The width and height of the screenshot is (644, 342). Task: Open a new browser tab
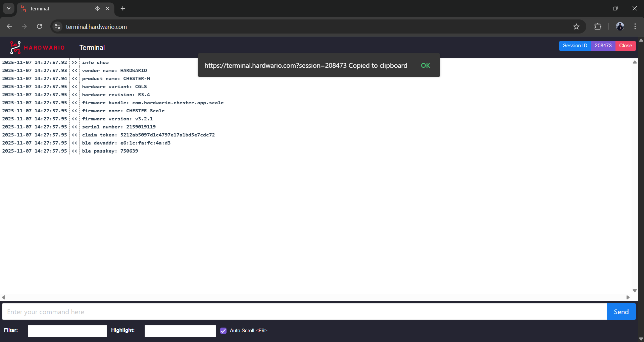pos(123,9)
